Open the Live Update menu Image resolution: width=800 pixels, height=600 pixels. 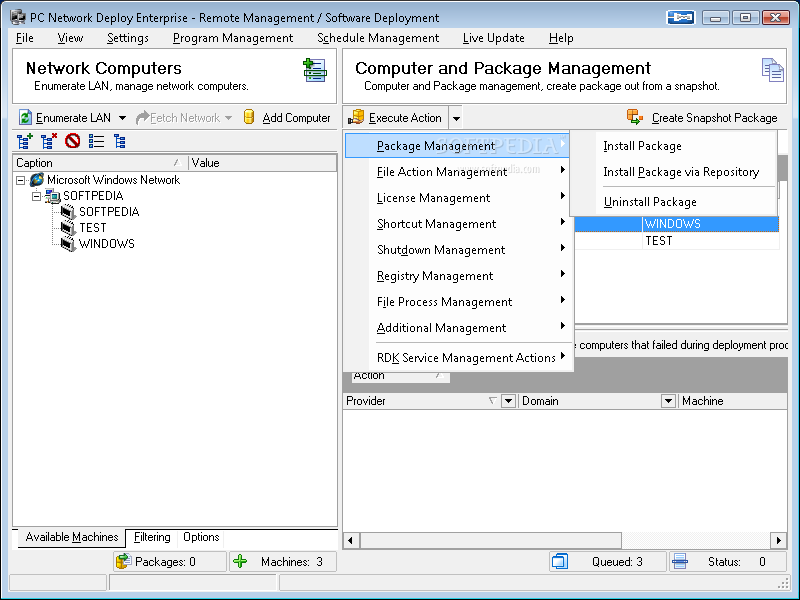[493, 38]
